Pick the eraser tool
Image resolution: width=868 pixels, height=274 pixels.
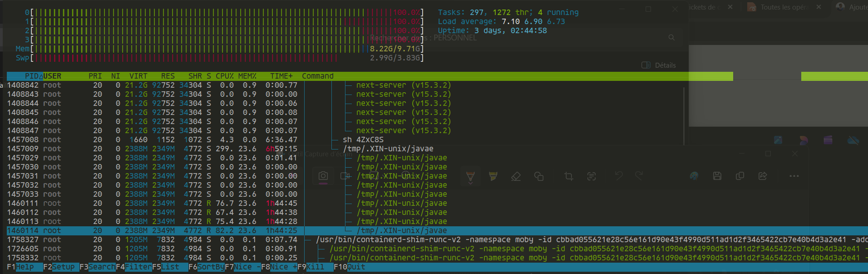tap(516, 176)
